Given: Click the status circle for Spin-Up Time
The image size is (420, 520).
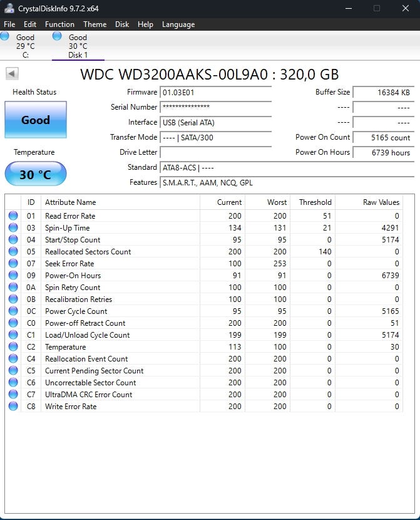Looking at the screenshot, I should [x=13, y=227].
